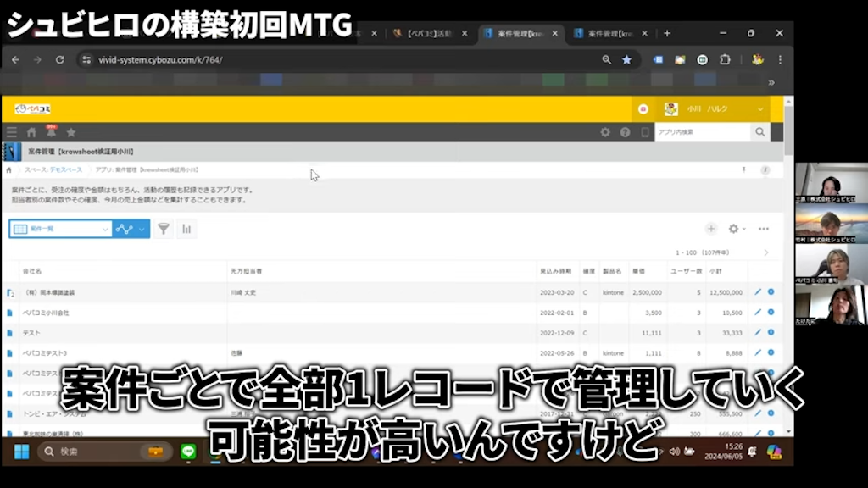Click the help question mark icon
The height and width of the screenshot is (488, 868).
625,132
